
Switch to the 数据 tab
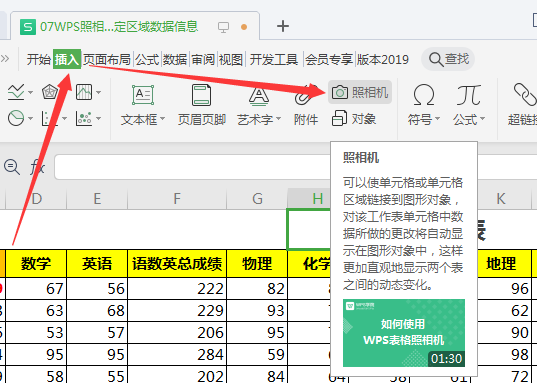click(175, 59)
